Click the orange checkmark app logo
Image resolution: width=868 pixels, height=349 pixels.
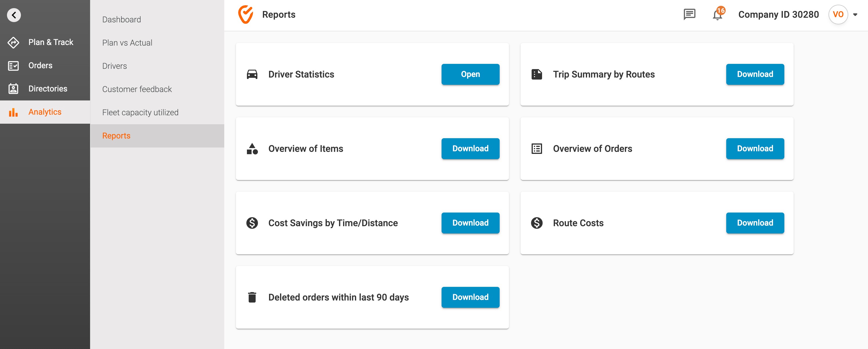point(246,15)
